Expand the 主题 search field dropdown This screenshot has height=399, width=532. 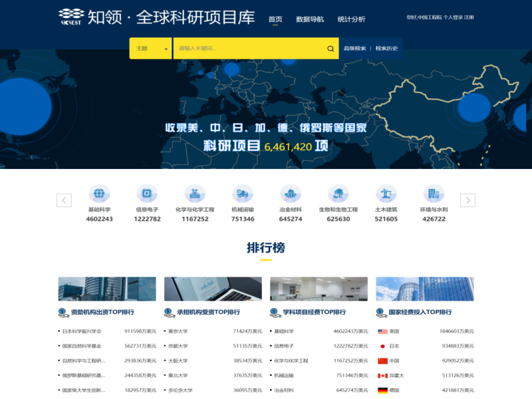[x=151, y=49]
